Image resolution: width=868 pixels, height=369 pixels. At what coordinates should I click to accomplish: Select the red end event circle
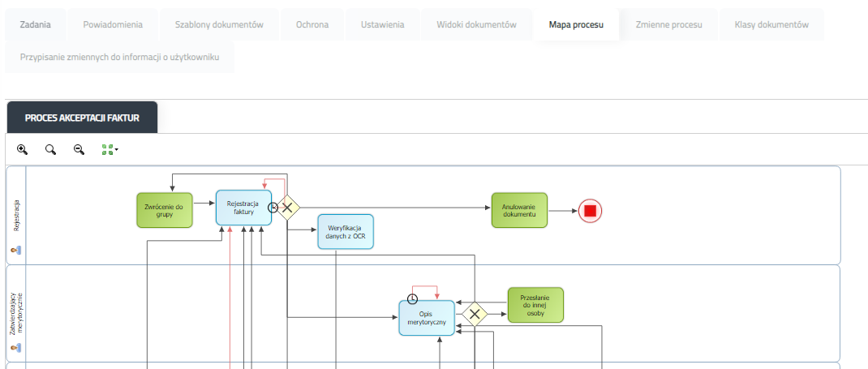[x=590, y=211]
